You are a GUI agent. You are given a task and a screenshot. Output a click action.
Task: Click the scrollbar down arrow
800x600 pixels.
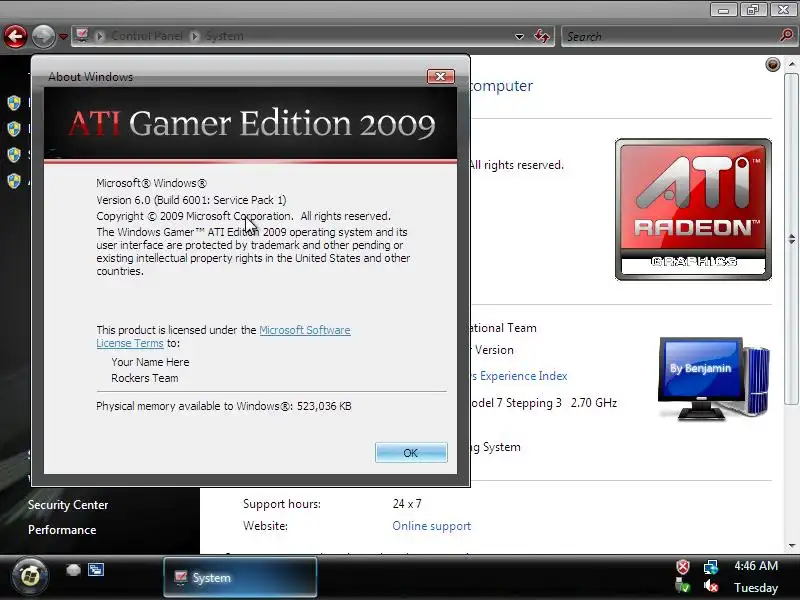[x=791, y=546]
